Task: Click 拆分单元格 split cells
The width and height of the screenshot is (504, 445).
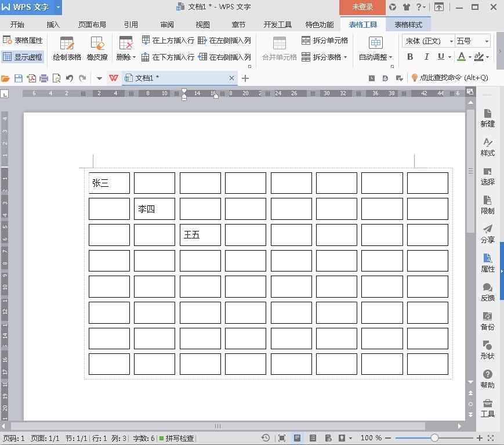Action: (325, 40)
